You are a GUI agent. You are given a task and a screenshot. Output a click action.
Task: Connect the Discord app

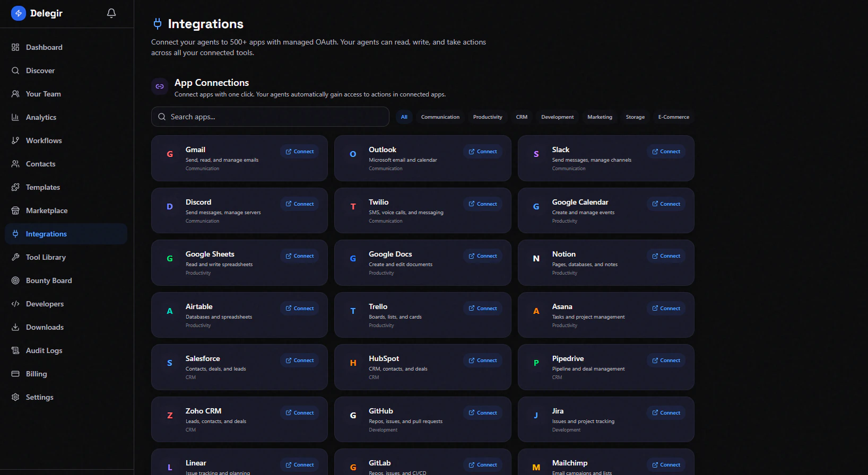(x=300, y=204)
